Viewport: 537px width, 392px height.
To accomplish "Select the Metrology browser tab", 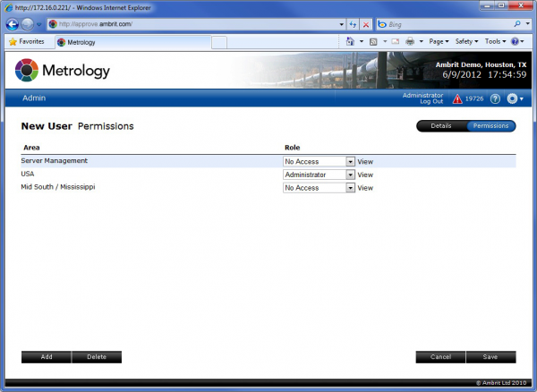I will pos(132,42).
